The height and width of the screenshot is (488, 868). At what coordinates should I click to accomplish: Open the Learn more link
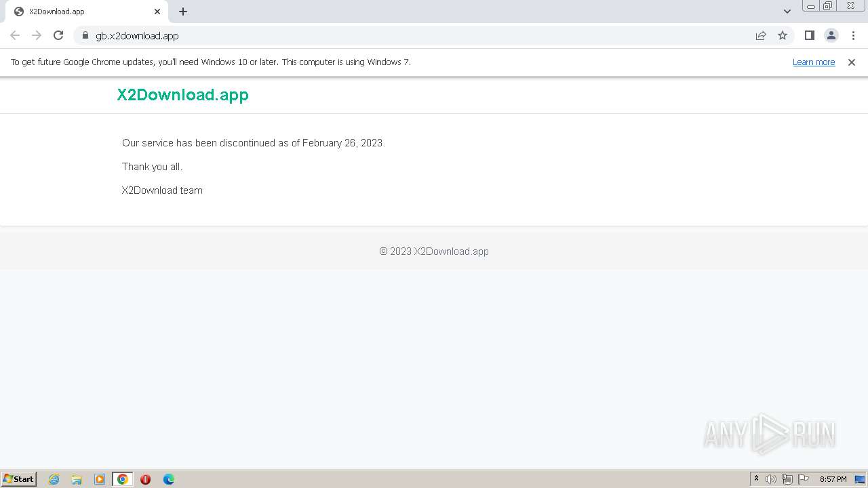pos(814,62)
